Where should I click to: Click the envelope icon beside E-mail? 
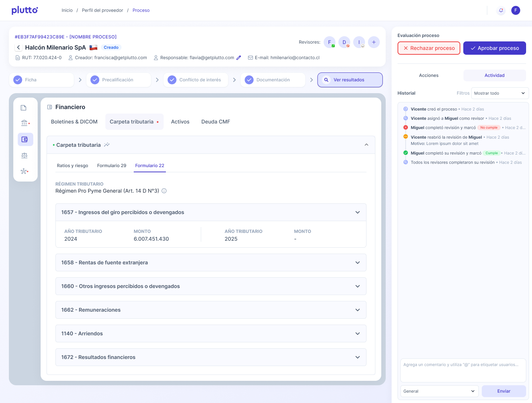[250, 58]
